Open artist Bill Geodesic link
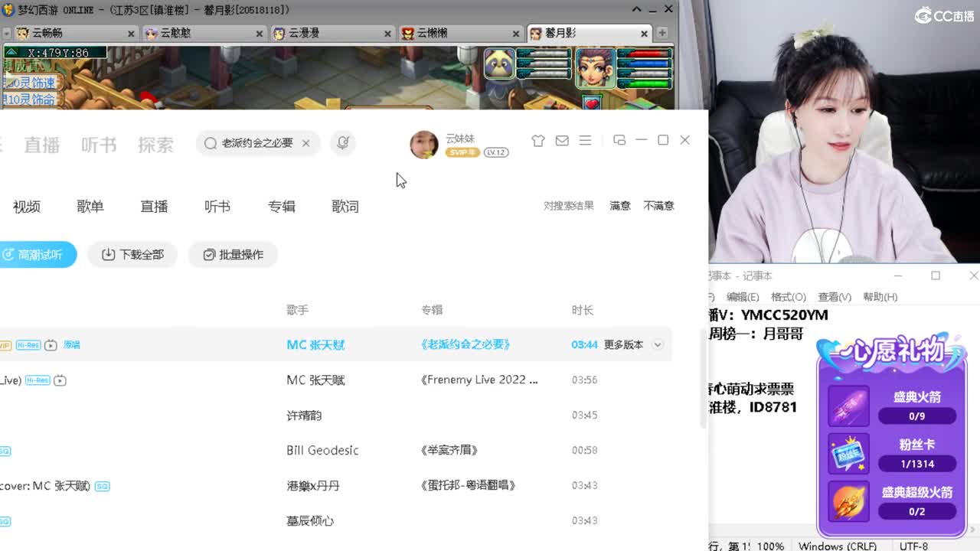 (322, 451)
